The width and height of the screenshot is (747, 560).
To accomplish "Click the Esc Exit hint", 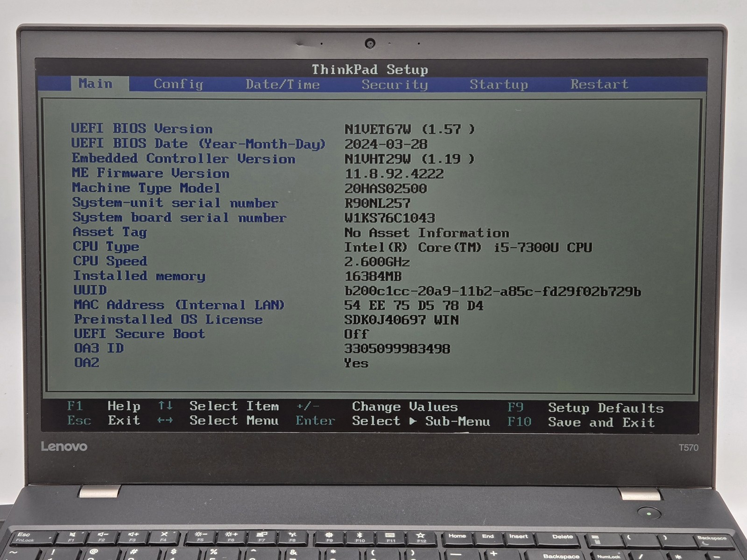I will [104, 420].
